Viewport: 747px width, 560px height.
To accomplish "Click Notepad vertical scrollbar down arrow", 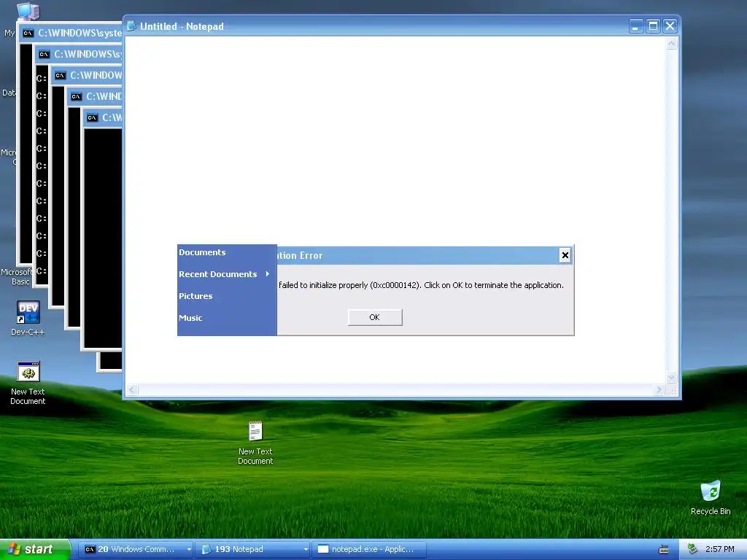I will coord(672,378).
